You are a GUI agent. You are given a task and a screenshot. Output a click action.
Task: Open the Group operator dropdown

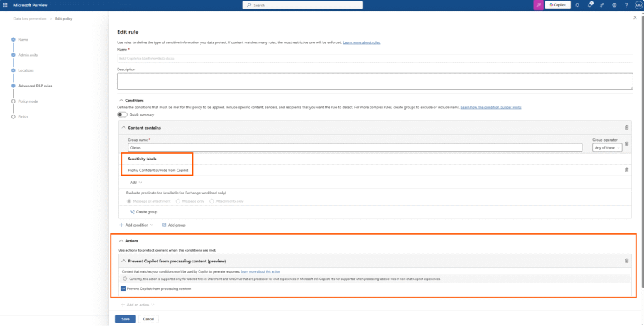pos(607,147)
